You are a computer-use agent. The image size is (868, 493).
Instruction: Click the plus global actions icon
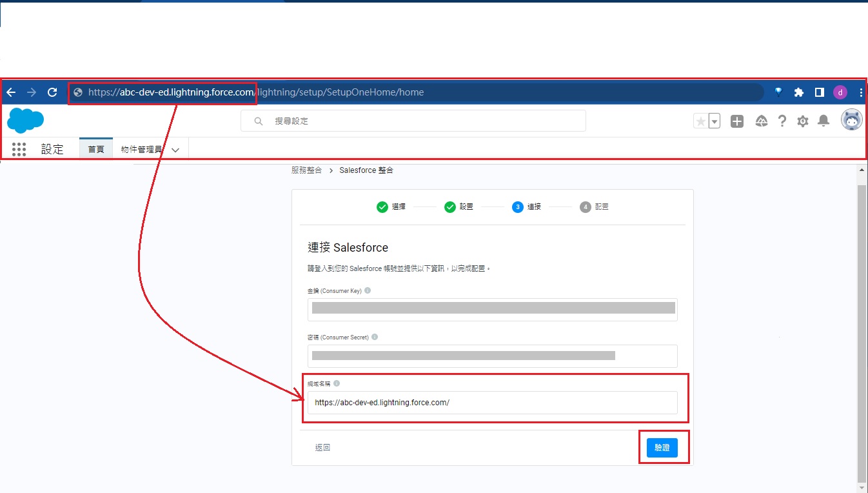737,121
